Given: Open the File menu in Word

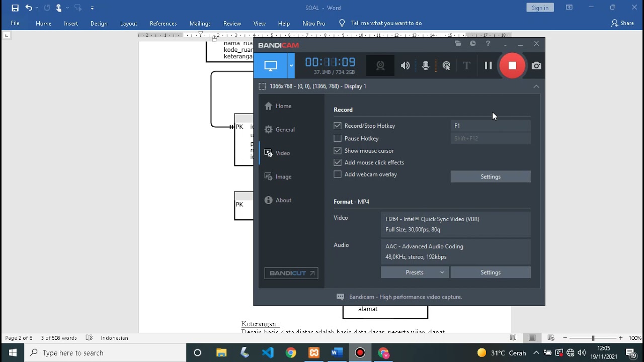Looking at the screenshot, I should [15, 23].
